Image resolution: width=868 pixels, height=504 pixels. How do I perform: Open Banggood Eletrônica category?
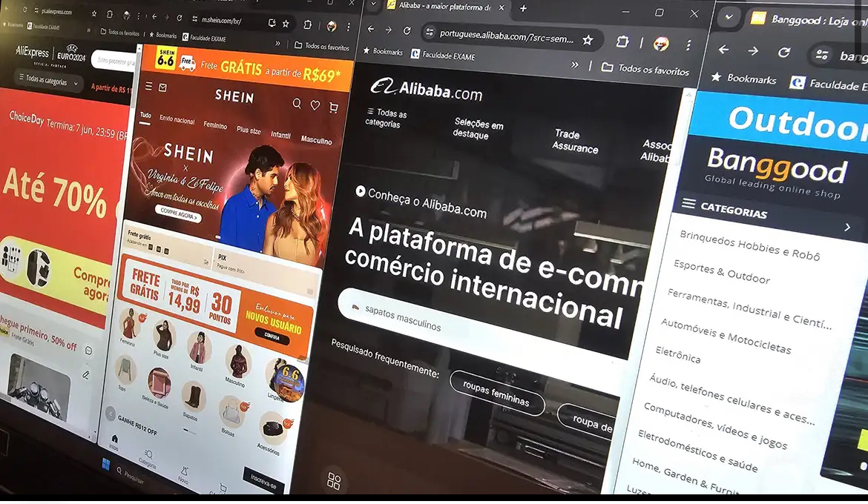[x=677, y=354]
